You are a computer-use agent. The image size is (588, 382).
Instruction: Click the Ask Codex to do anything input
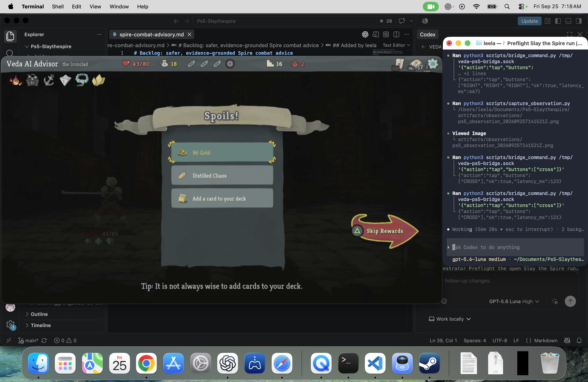tap(515, 247)
